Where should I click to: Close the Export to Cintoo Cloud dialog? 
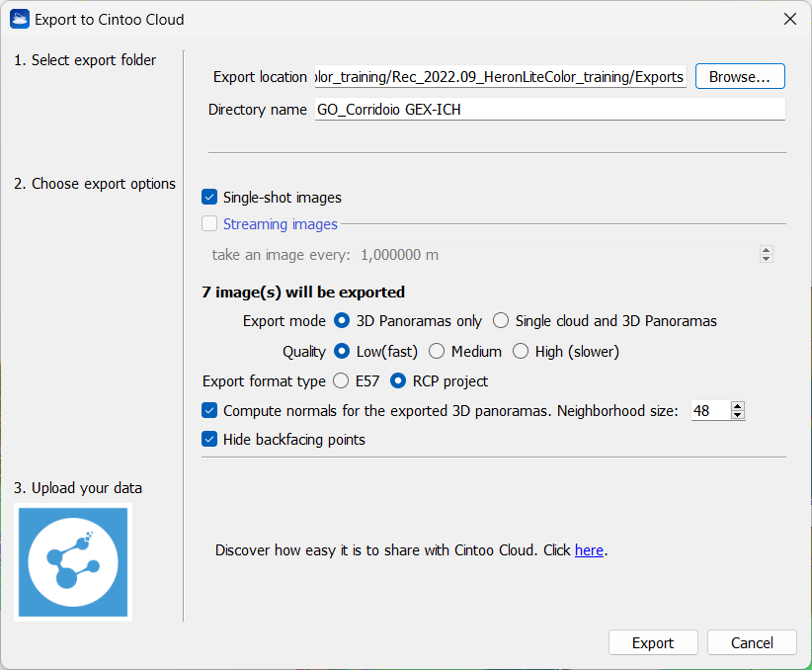coord(789,19)
